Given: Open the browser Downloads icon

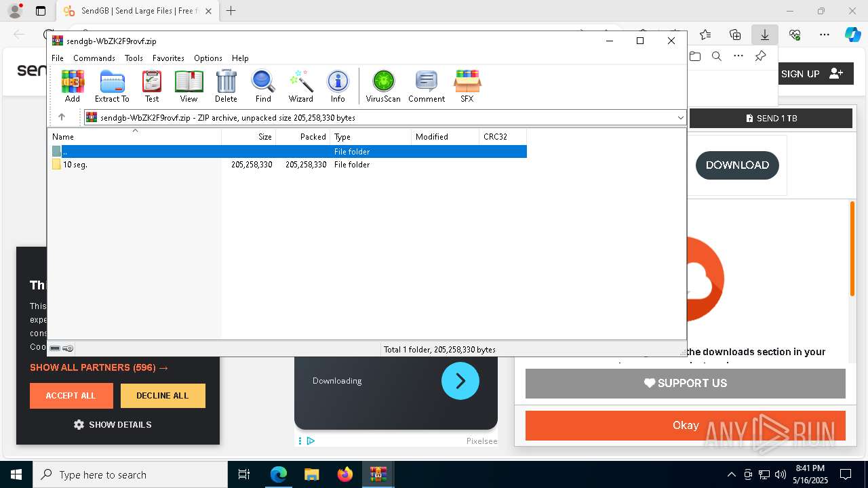Looking at the screenshot, I should [765, 35].
